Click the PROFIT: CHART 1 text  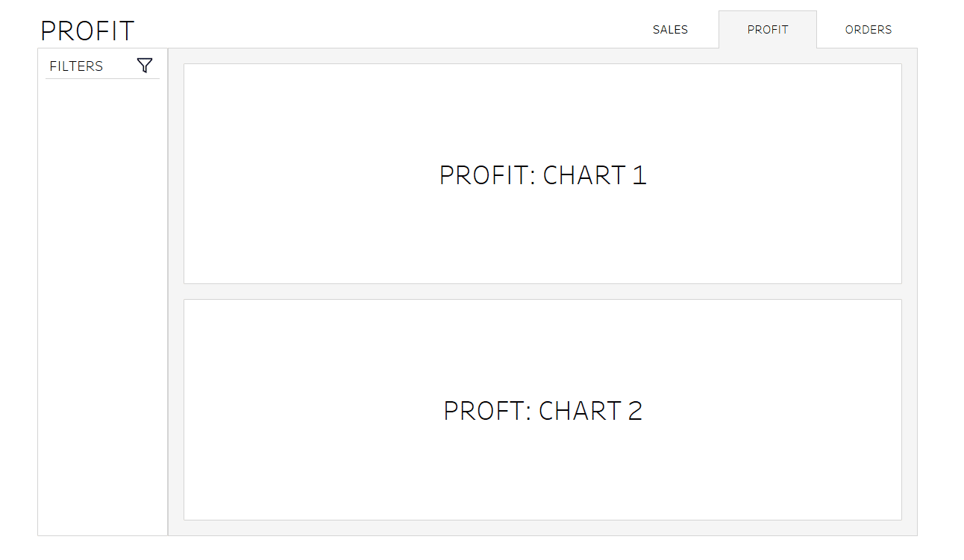click(x=542, y=174)
